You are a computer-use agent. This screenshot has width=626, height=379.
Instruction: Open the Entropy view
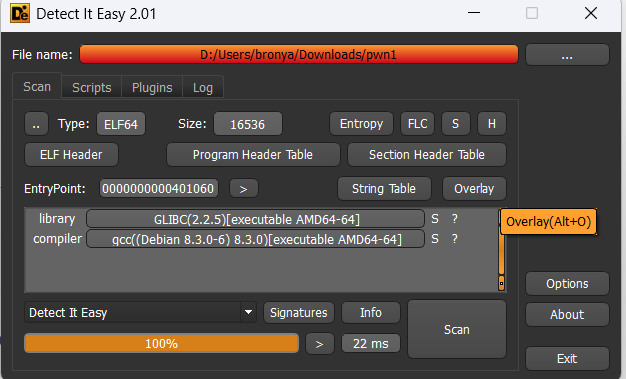pos(361,124)
